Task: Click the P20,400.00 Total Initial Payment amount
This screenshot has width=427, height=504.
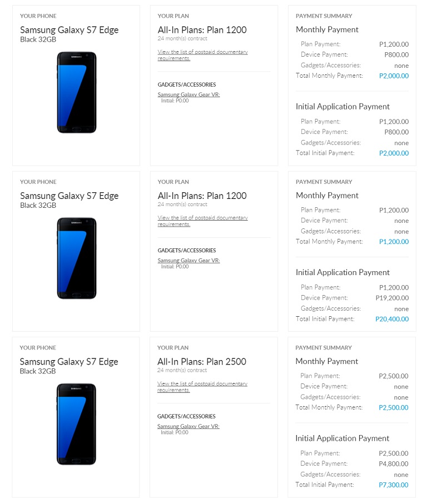Action: coord(392,319)
